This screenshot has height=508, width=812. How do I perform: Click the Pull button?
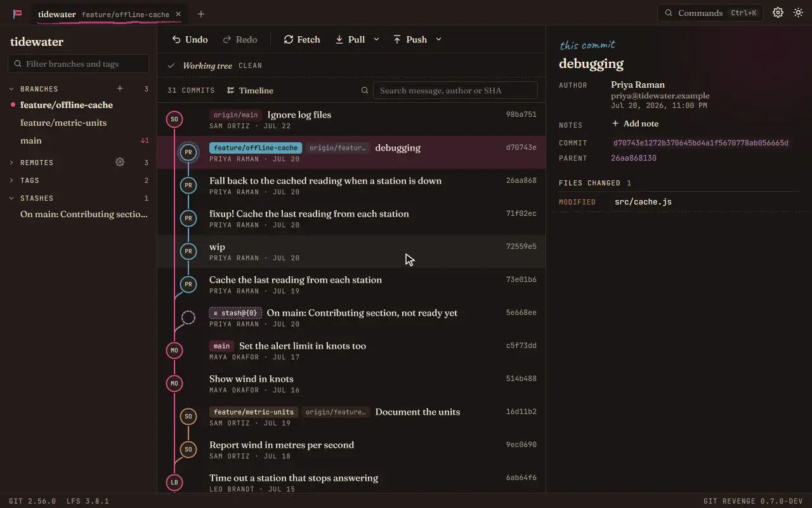(350, 39)
